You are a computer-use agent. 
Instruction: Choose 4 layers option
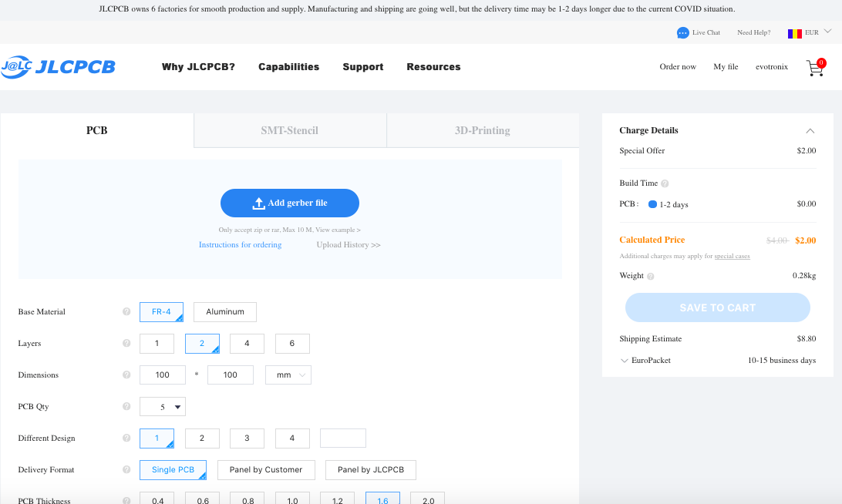coord(247,344)
